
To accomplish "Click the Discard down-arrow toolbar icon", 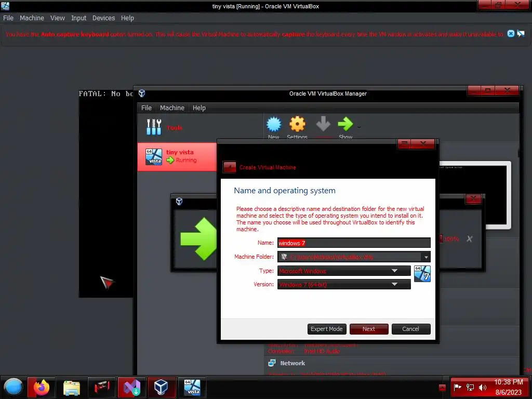I will [x=323, y=124].
